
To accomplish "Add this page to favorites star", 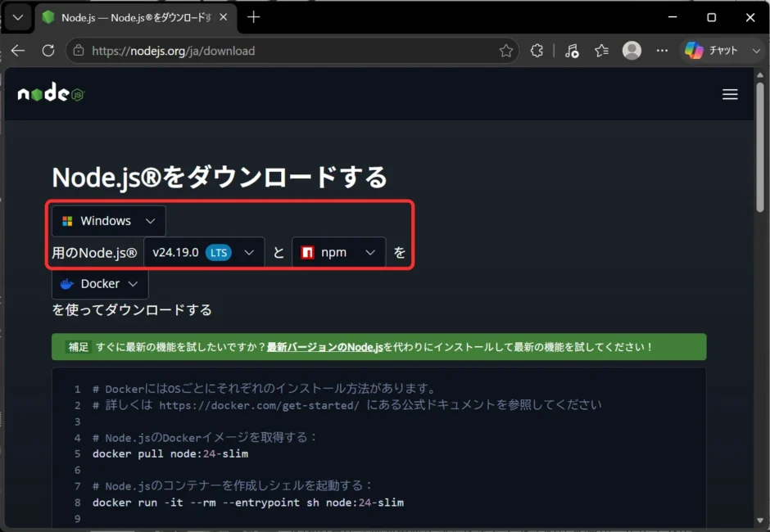I will (505, 51).
